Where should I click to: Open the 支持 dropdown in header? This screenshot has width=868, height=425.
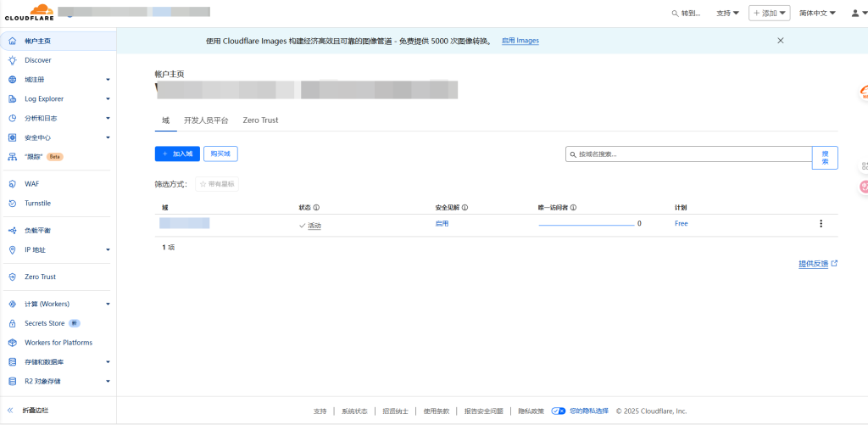tap(727, 14)
